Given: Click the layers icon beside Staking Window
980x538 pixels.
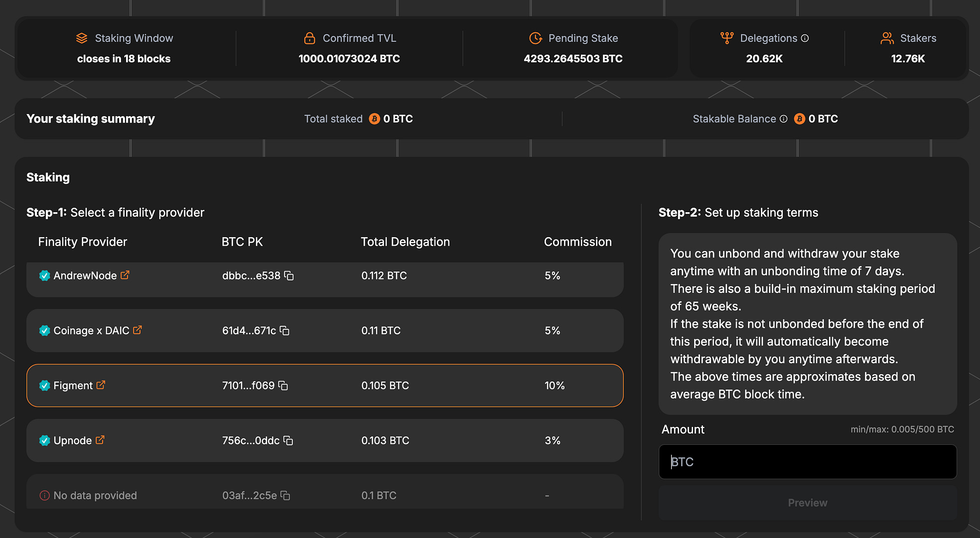Looking at the screenshot, I should [x=82, y=38].
